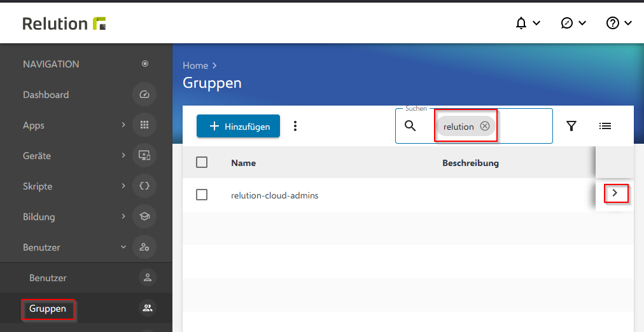Expand the Bildung navigation section
644x332 pixels.
click(x=123, y=216)
